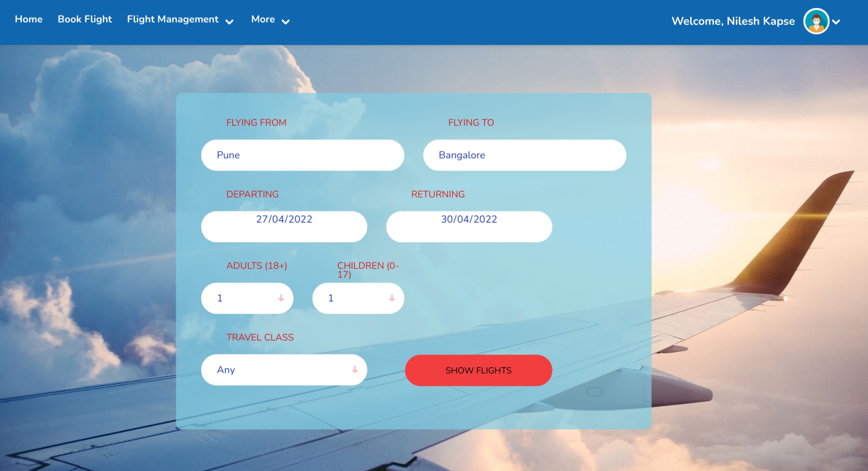
Task: Select Home in the navigation bar
Action: [x=29, y=19]
